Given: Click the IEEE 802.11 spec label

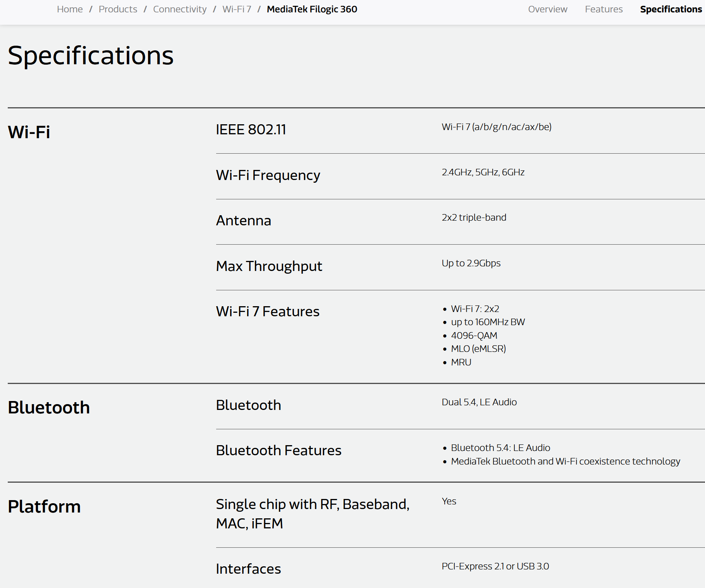Looking at the screenshot, I should (x=251, y=130).
